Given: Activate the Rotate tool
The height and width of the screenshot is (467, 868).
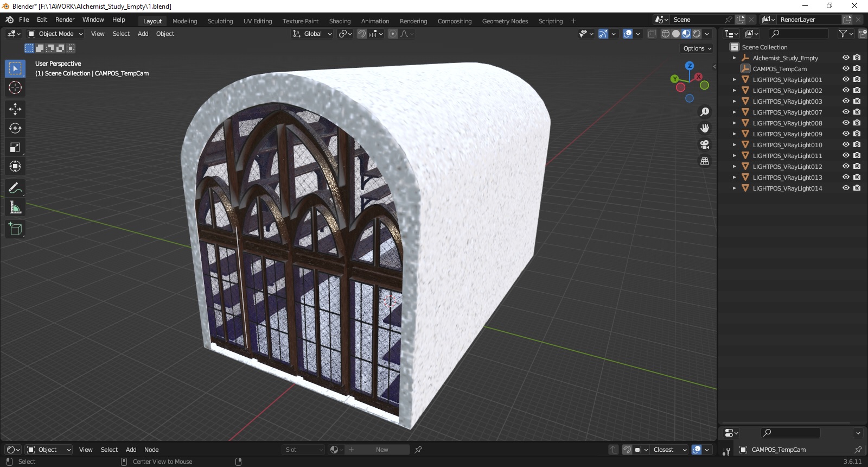Looking at the screenshot, I should pos(15,128).
